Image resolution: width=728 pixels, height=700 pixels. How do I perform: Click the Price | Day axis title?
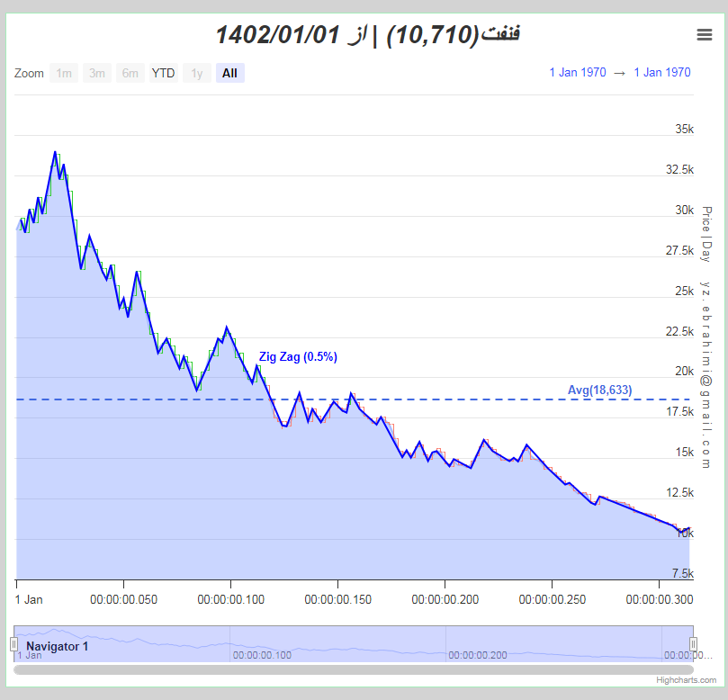[x=706, y=234]
